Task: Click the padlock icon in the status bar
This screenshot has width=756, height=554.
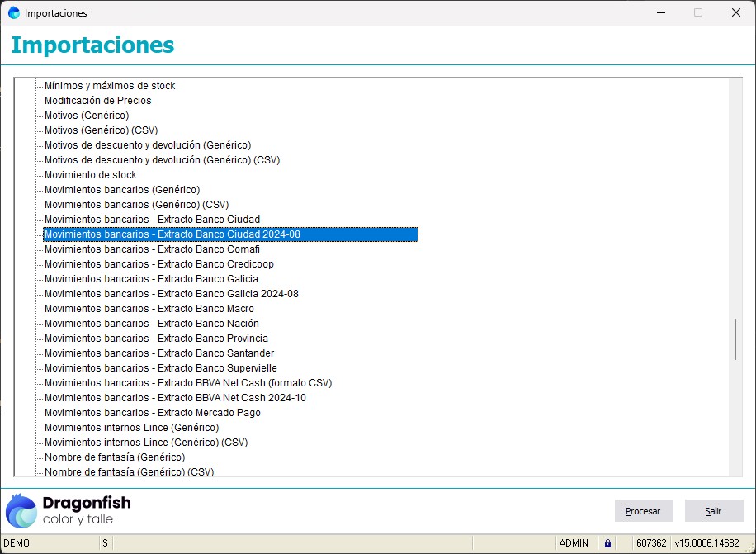Action: pyautogui.click(x=608, y=543)
